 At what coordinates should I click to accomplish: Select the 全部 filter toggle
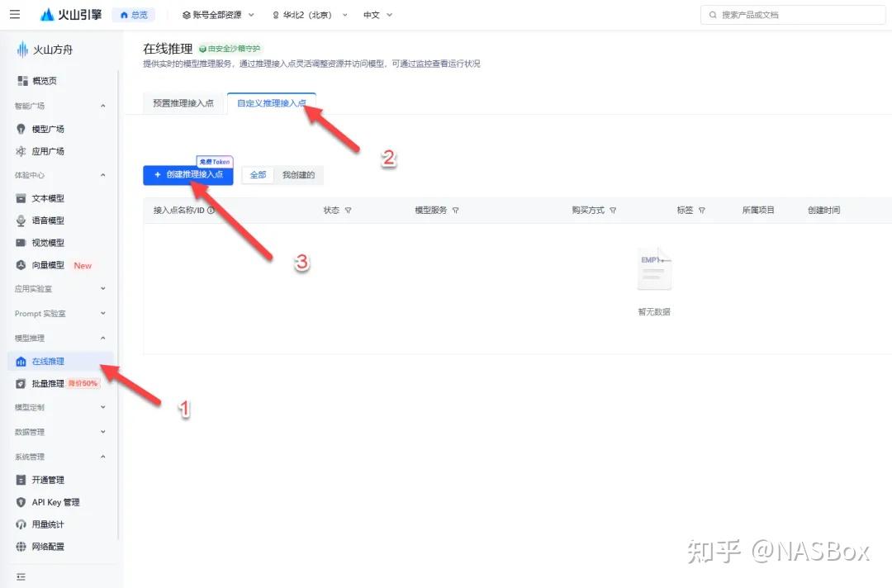click(258, 175)
